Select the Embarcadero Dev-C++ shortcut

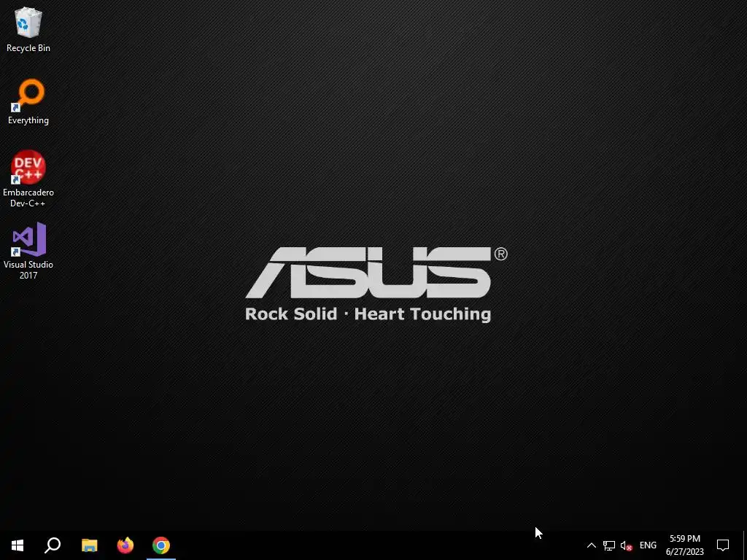pos(28,179)
